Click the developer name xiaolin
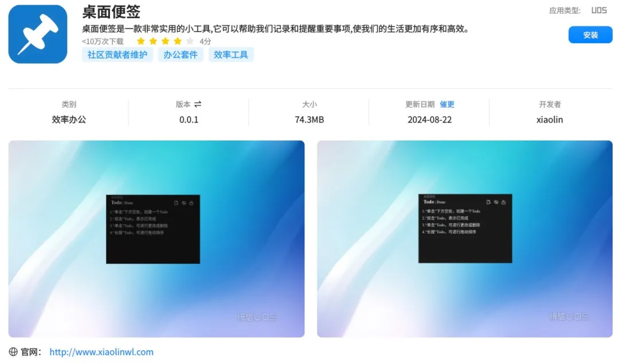 [550, 120]
